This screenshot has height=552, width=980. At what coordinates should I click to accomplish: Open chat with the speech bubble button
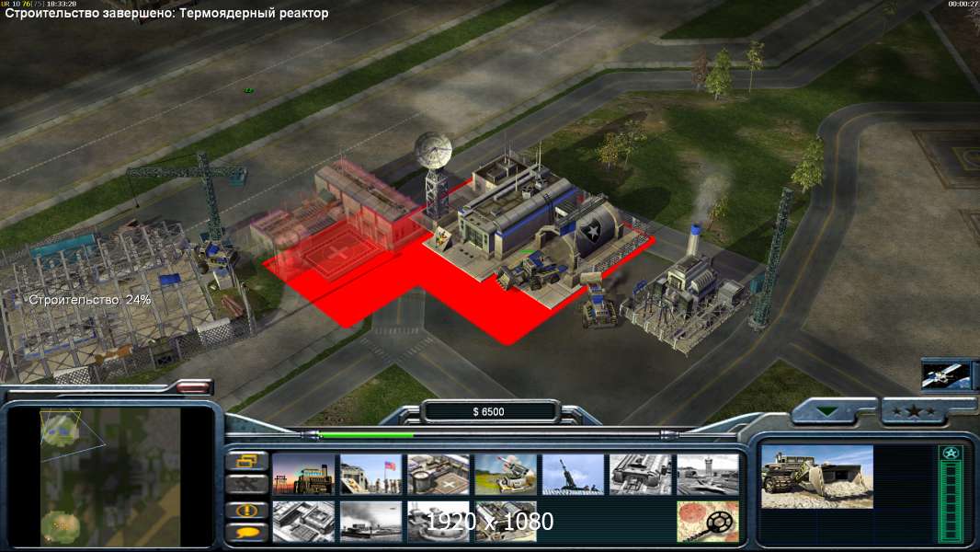point(247,533)
